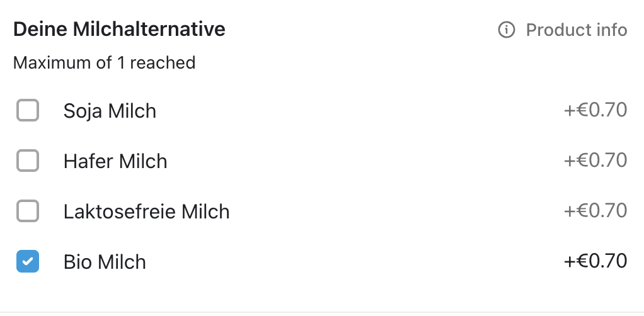Viewport: 644px width, 316px height.
Task: Select the Soja Milch label
Action: pyautogui.click(x=110, y=111)
